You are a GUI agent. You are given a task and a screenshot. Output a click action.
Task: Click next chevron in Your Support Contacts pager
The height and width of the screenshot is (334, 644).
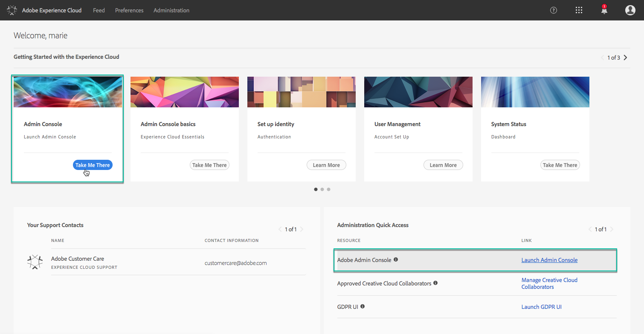(302, 229)
